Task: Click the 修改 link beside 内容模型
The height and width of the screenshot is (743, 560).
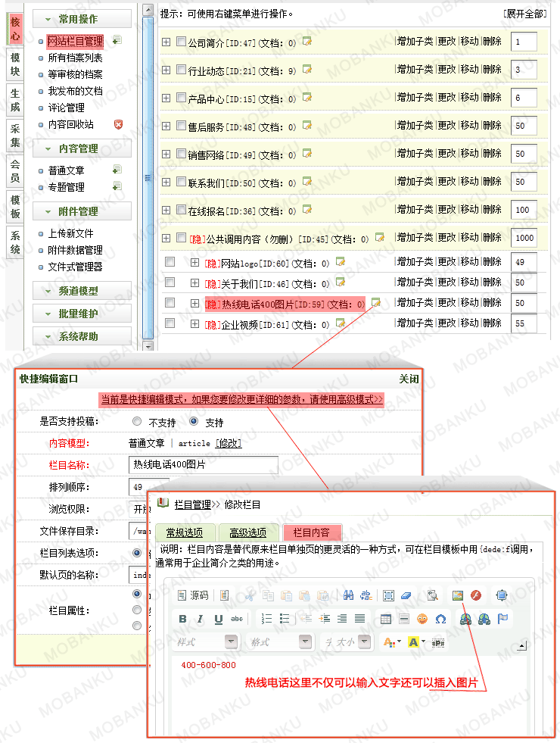Action: [x=229, y=443]
